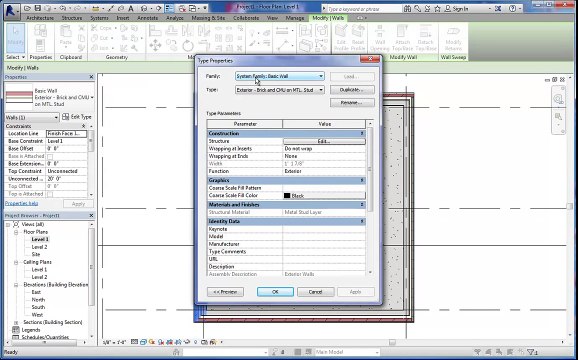
Task: Open the Walls (1) filter dropdown
Action: (x=56, y=118)
